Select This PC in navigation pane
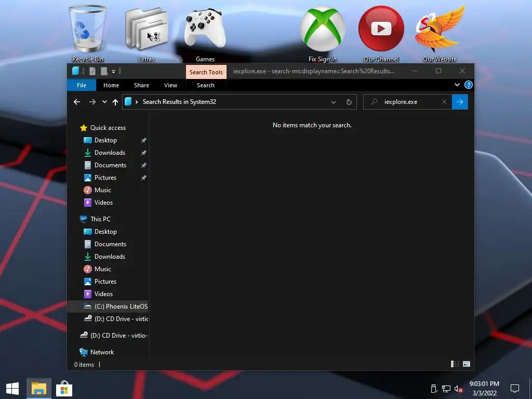Screen dimensions: 532x399 point(100,219)
